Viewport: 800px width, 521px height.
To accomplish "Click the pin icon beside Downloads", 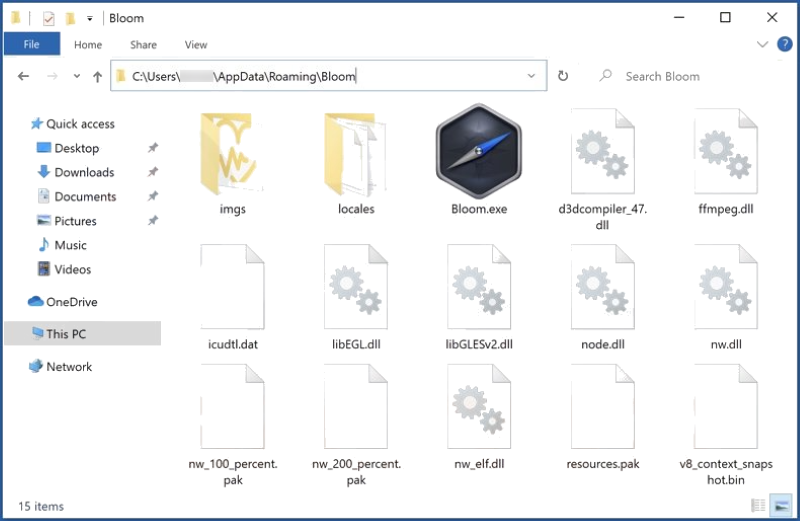I will click(x=153, y=172).
